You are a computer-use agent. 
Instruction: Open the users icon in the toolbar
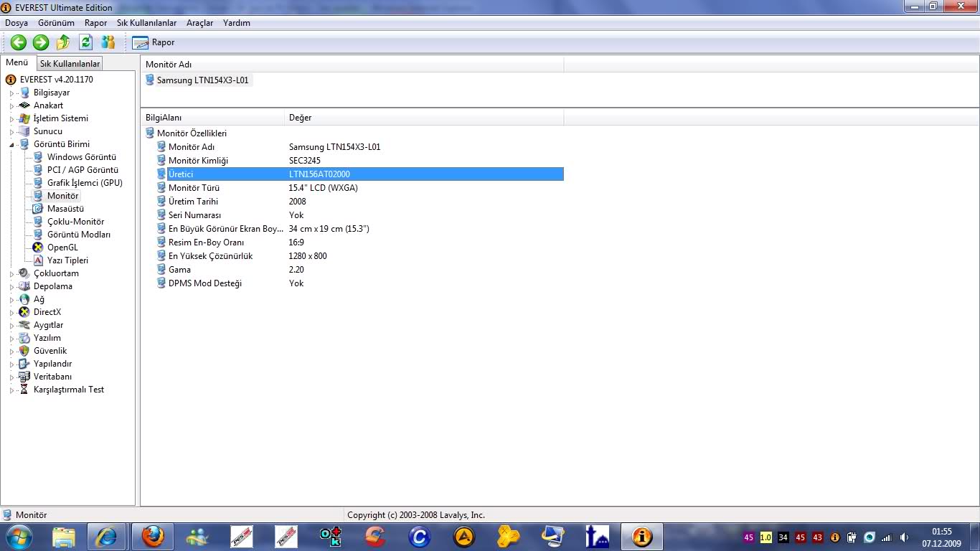[x=108, y=42]
